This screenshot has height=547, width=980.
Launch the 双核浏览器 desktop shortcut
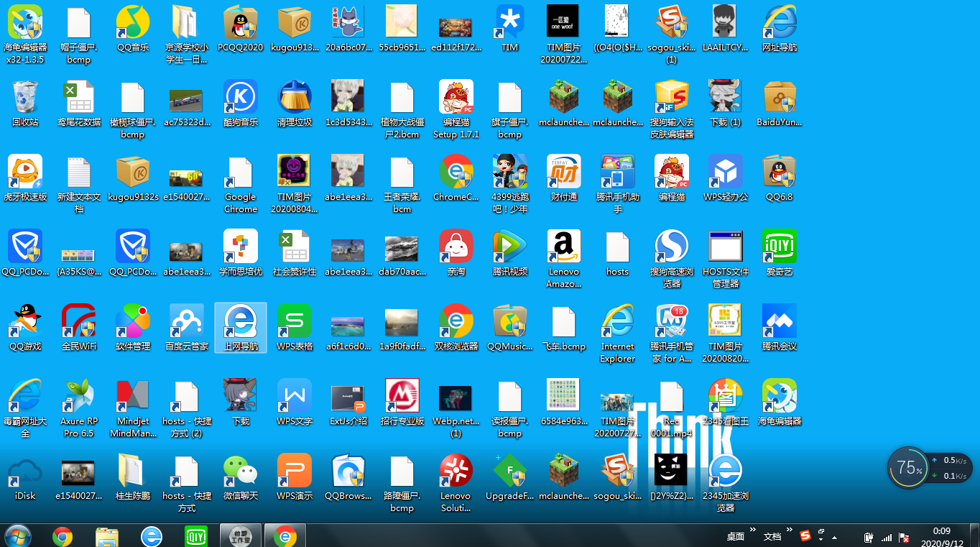(456, 328)
